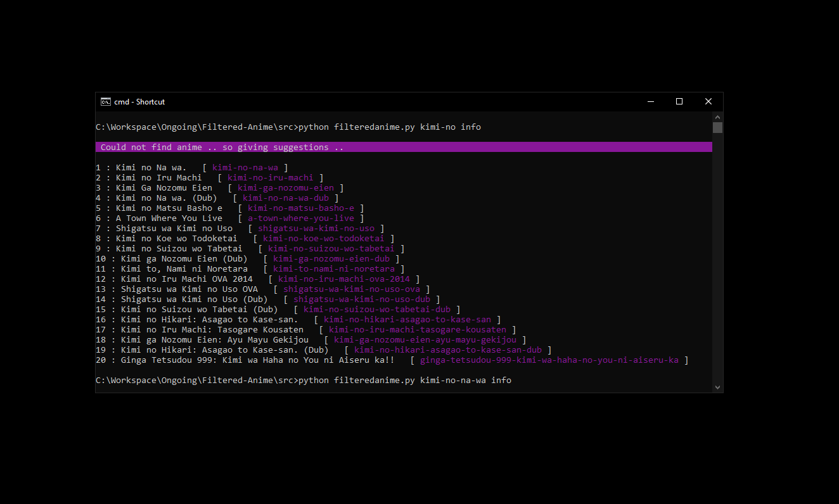The height and width of the screenshot is (504, 839).
Task: Click title '7 : Shigatsu wa Kimi no Uso'
Action: (x=163, y=229)
